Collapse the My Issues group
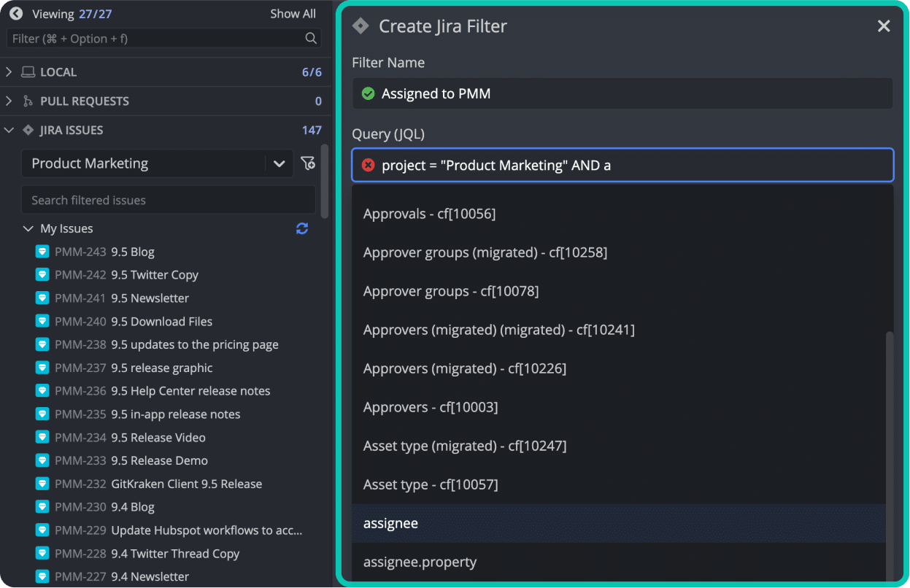The height and width of the screenshot is (588, 910). point(28,228)
